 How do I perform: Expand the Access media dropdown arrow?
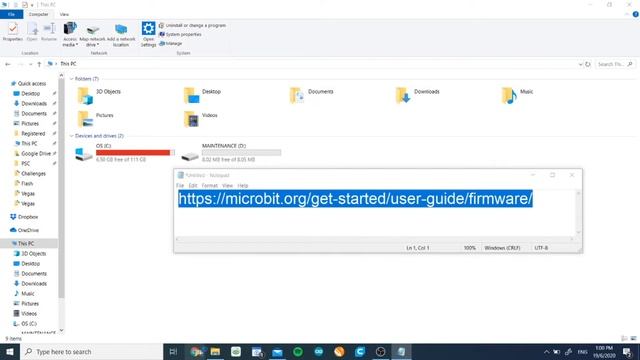[77, 44]
